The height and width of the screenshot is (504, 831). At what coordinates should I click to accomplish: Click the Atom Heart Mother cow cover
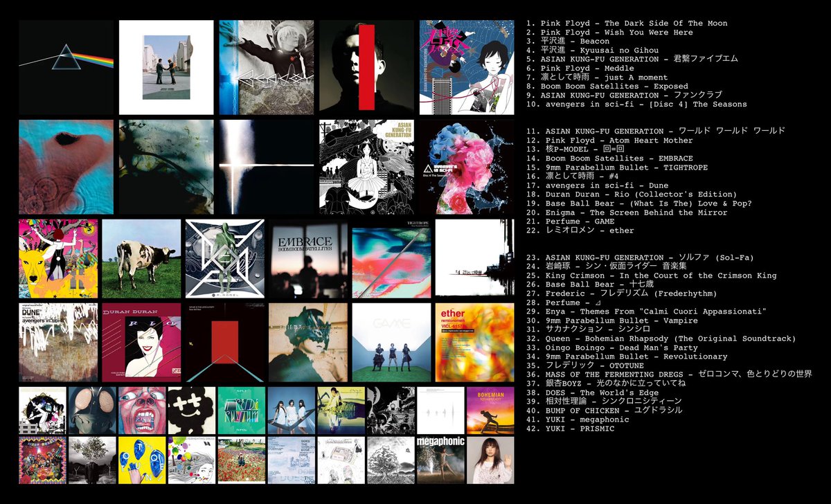click(x=141, y=259)
